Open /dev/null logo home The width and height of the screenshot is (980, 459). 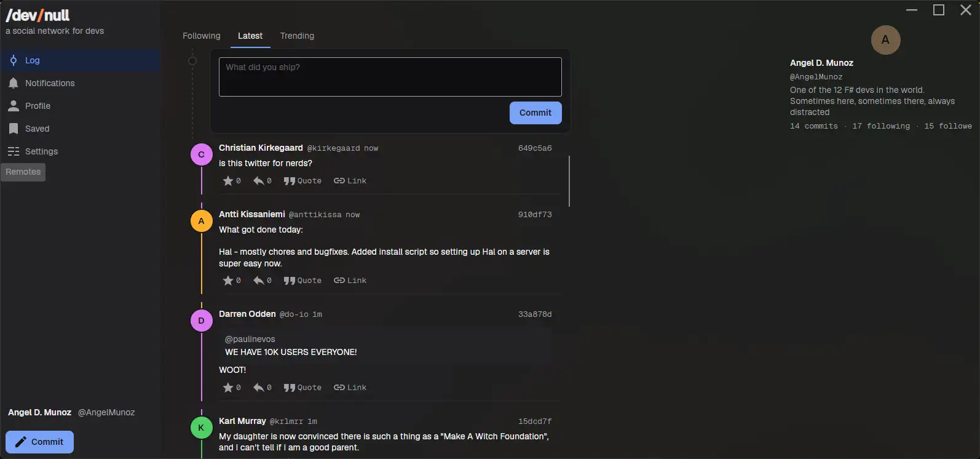pyautogui.click(x=38, y=15)
